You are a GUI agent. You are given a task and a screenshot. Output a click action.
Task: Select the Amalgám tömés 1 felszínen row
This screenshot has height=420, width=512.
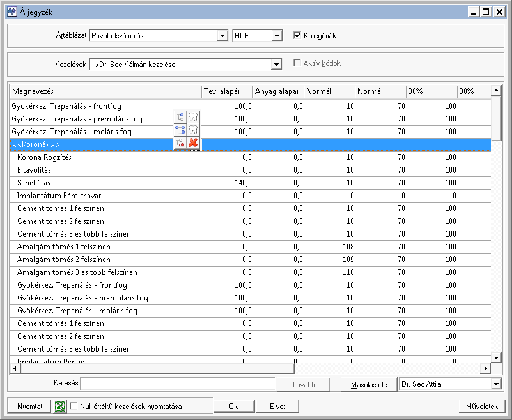(x=251, y=247)
